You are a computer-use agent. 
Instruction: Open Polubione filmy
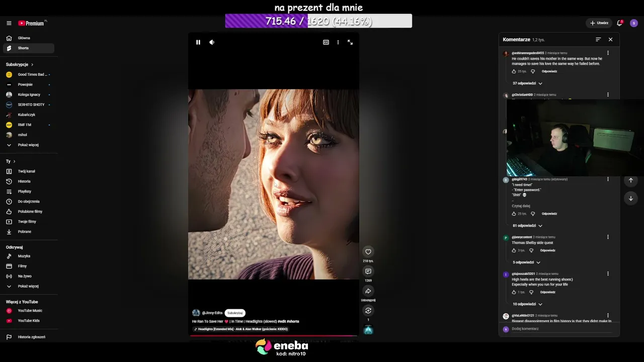coord(29,212)
